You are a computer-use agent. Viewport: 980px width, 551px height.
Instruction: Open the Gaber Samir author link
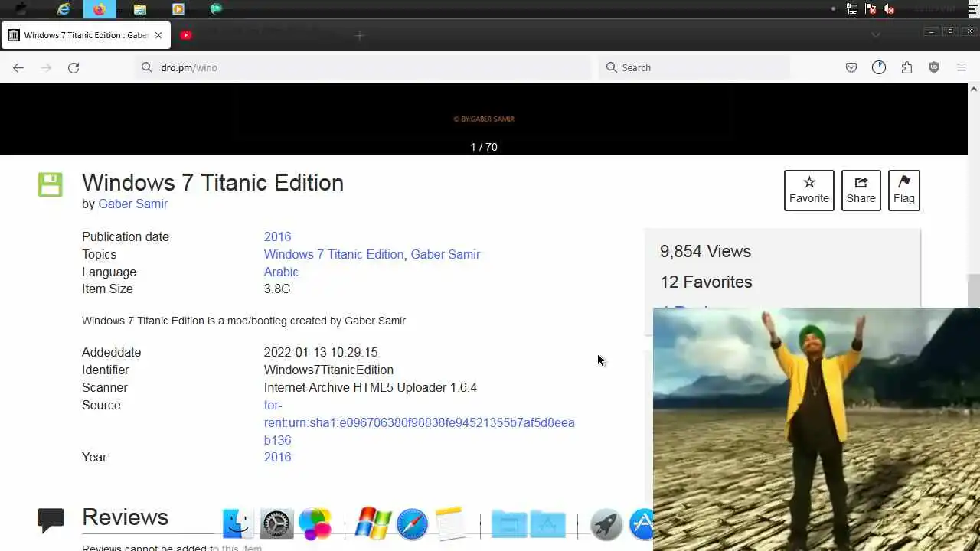(x=132, y=204)
